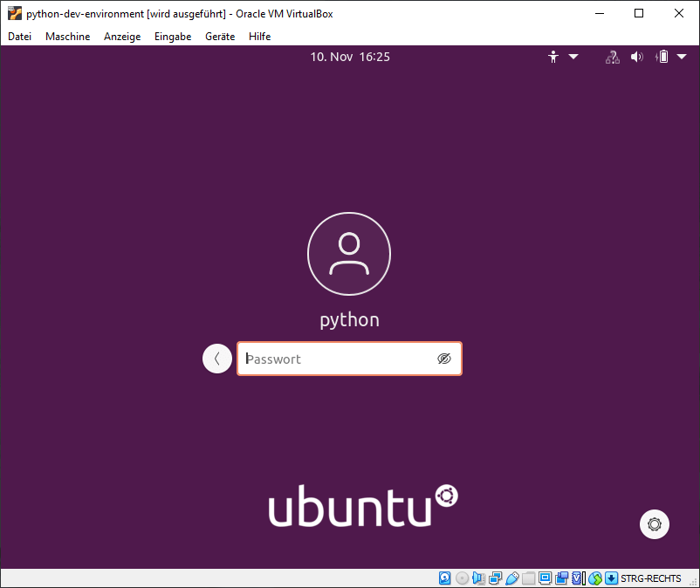Click the USB devices status icon
Image resolution: width=700 pixels, height=588 pixels.
(512, 578)
